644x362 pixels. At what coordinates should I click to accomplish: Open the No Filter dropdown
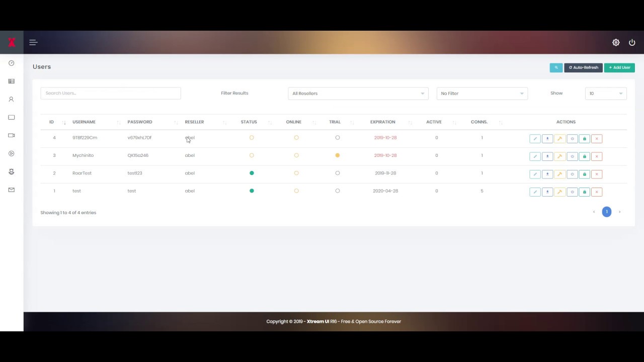(x=482, y=94)
